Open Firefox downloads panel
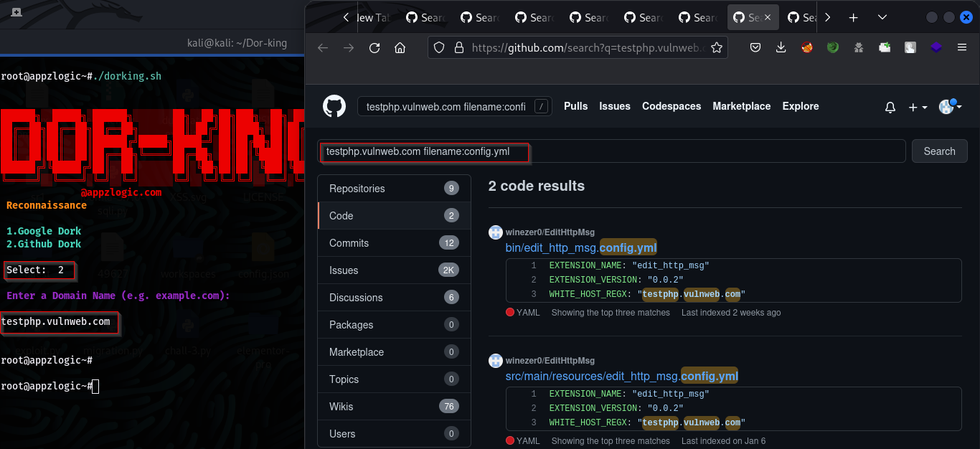Screen dimensions: 980x449 (x=781, y=48)
